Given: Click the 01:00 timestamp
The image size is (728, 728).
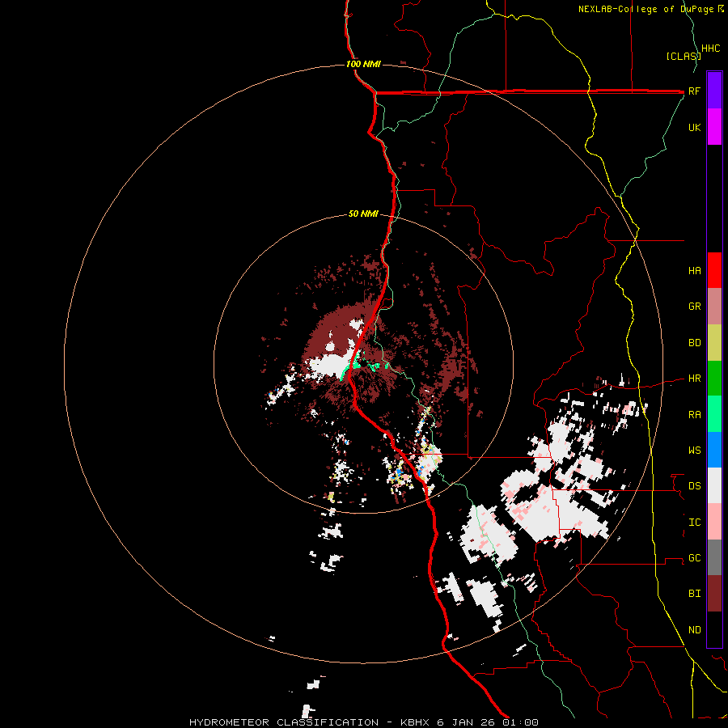Looking at the screenshot, I should (520, 722).
